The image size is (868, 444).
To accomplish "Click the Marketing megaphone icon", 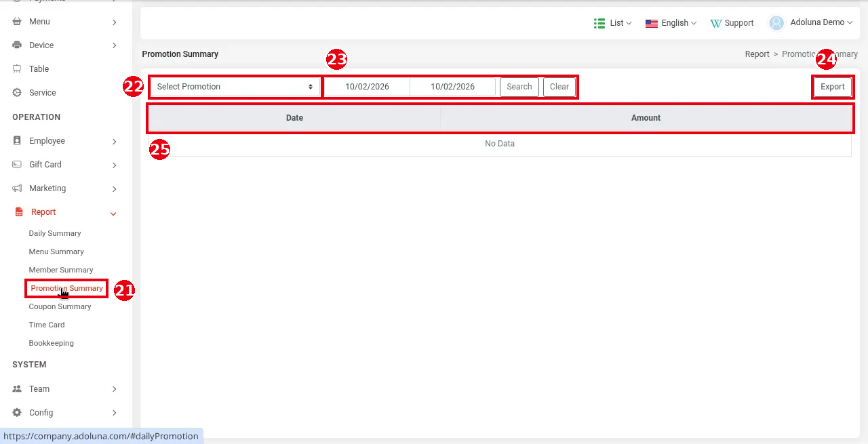I will click(x=17, y=188).
